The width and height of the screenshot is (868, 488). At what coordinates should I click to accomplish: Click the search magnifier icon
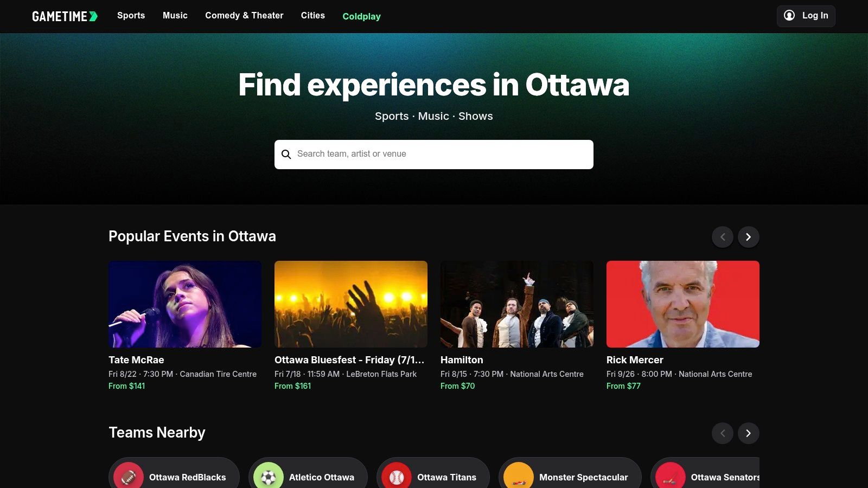286,155
